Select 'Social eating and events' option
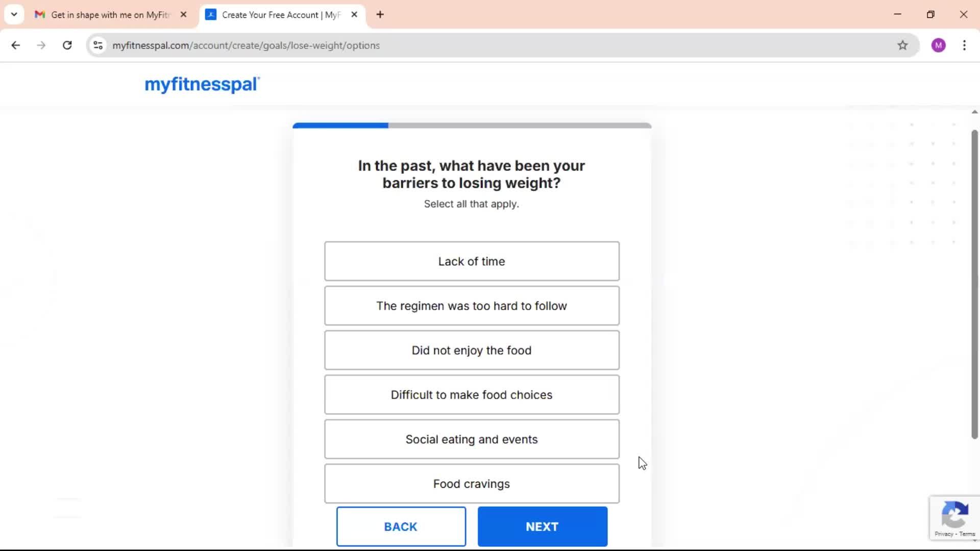This screenshot has height=551, width=980. [x=472, y=439]
